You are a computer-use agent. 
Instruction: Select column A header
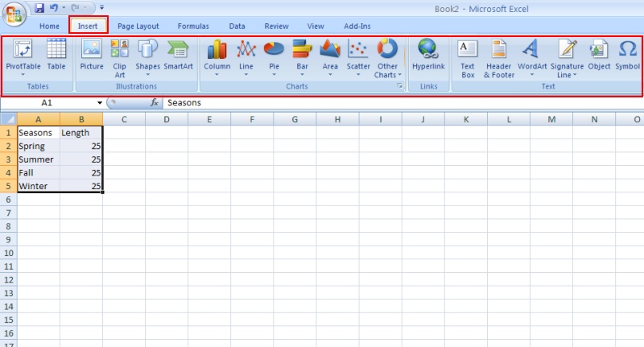pos(38,119)
